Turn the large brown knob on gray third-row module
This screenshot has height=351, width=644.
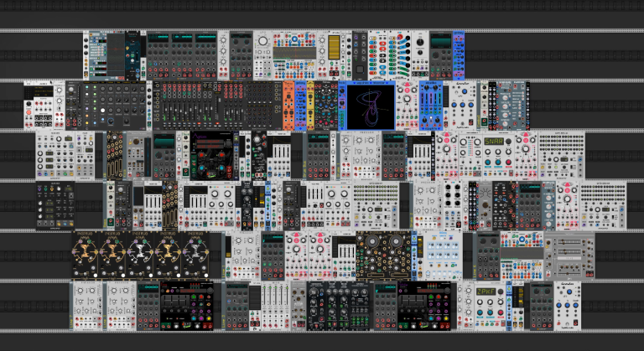point(136,142)
